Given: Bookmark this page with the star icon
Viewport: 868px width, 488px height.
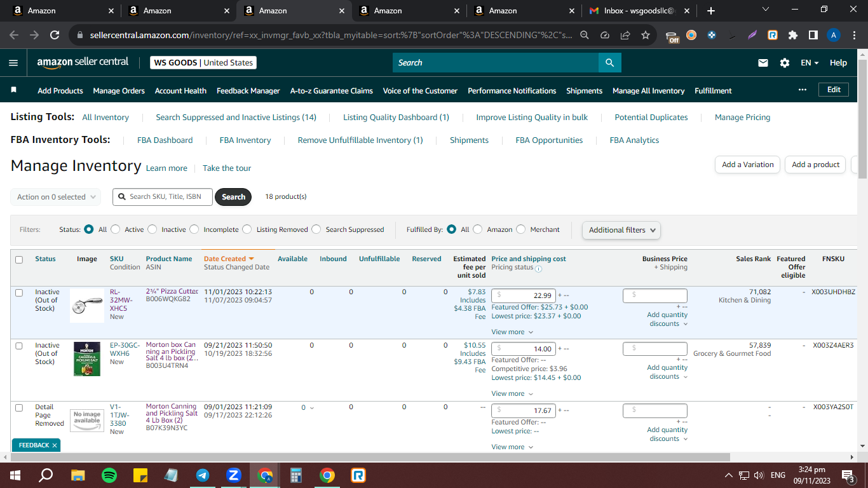Looking at the screenshot, I should (x=646, y=36).
